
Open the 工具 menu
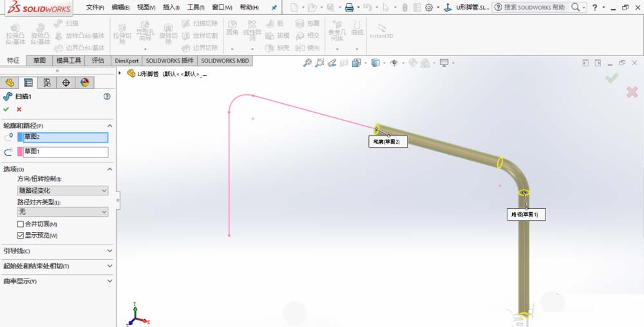pos(196,7)
